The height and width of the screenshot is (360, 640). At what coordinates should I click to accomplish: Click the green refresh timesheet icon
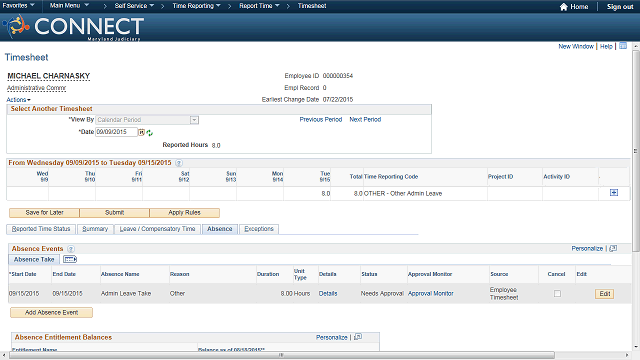(149, 133)
